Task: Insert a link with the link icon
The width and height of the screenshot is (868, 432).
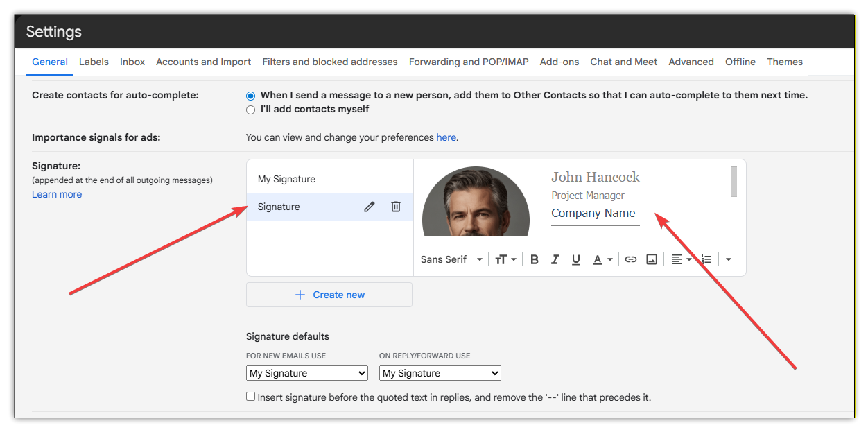Action: (630, 259)
